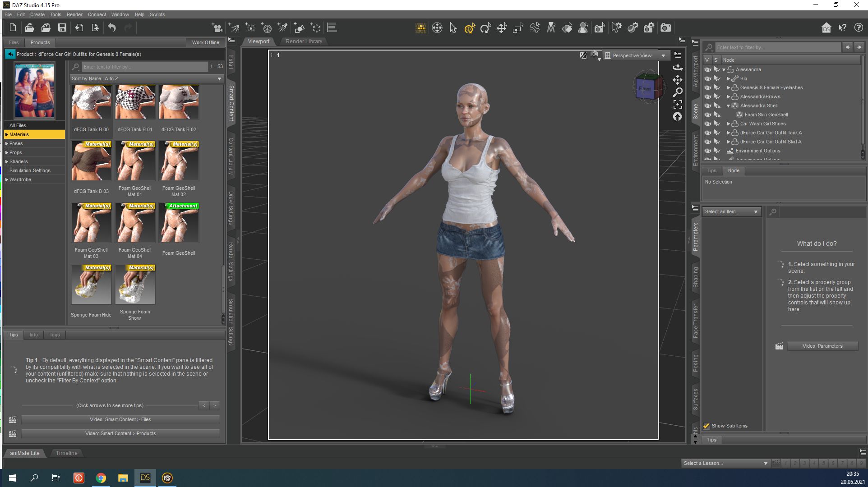
Task: Hide Car Wash Girl Shoes eye icon
Action: (x=707, y=124)
